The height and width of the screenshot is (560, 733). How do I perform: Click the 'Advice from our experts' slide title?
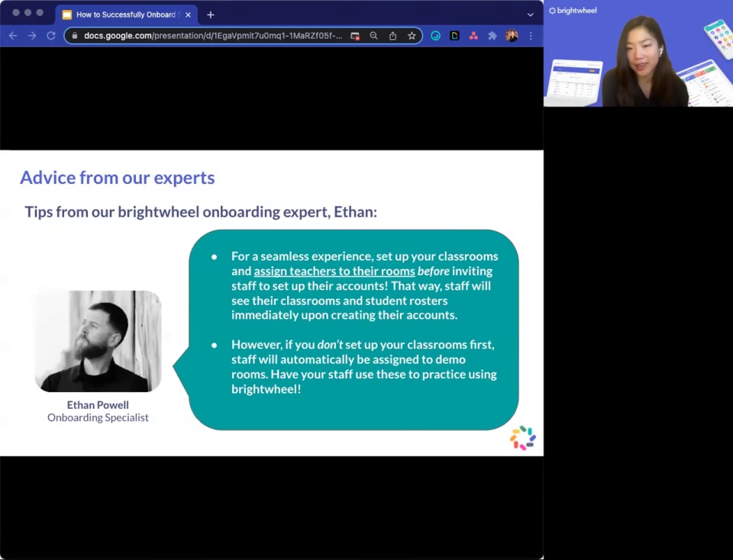(x=118, y=178)
